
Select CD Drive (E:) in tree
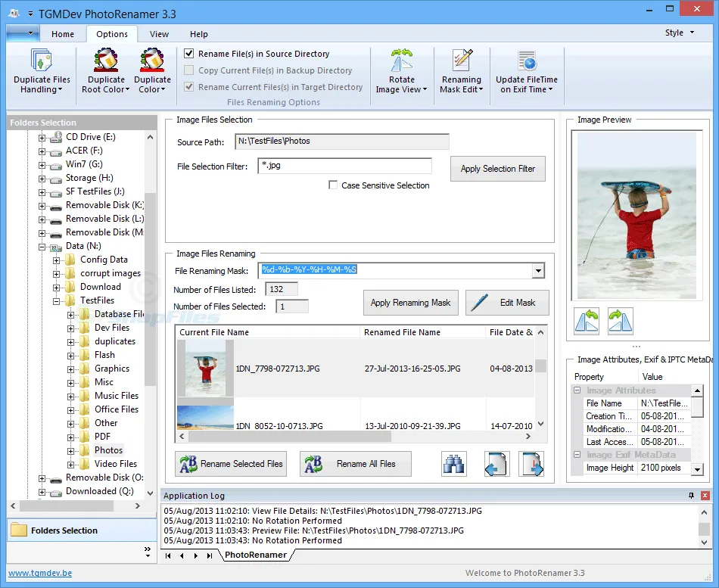(90, 137)
